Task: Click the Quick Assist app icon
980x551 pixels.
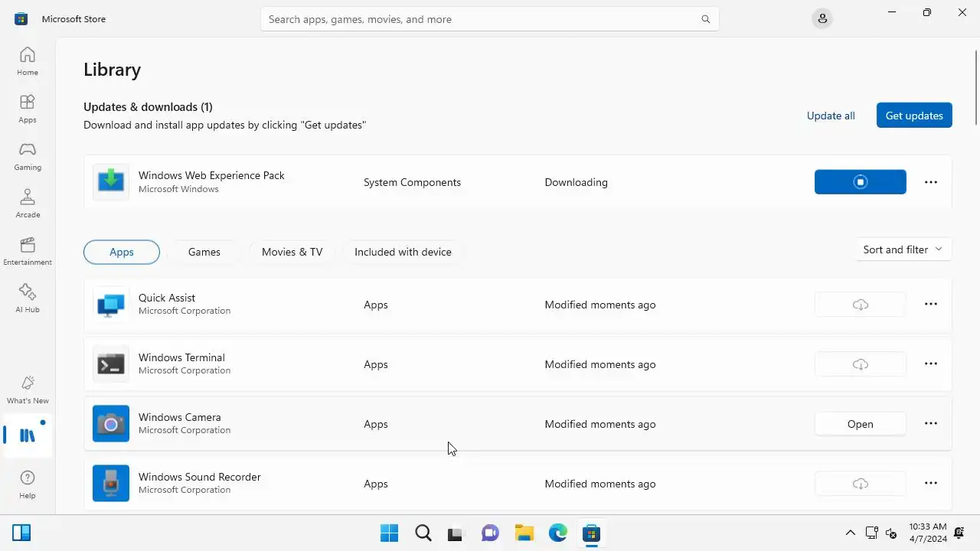Action: (x=111, y=304)
